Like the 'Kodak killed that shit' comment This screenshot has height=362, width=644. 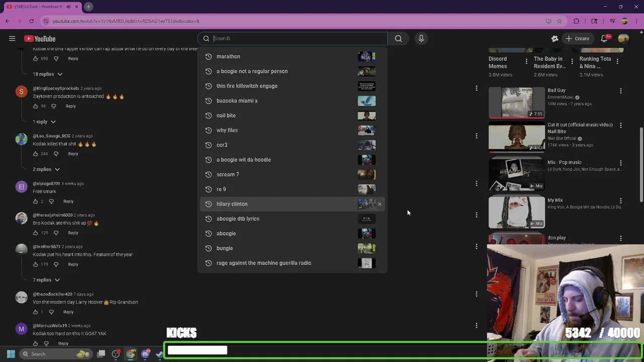35,154
